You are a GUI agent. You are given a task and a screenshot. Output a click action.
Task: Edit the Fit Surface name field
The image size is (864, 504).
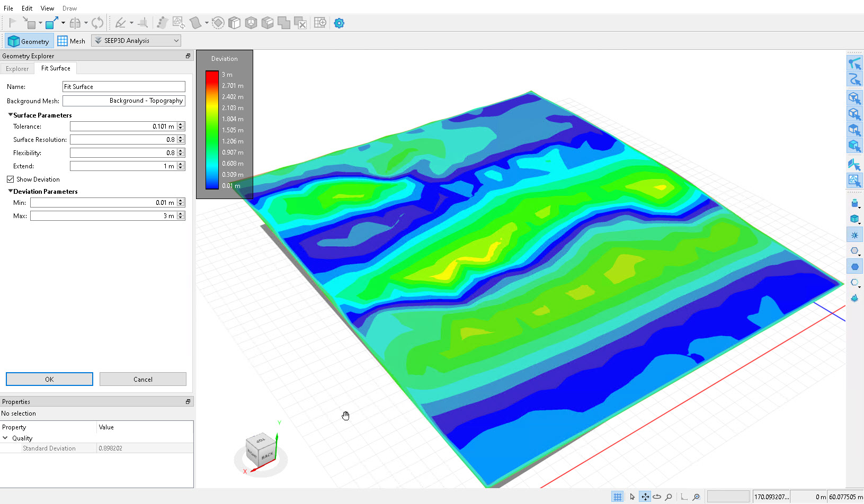(123, 86)
